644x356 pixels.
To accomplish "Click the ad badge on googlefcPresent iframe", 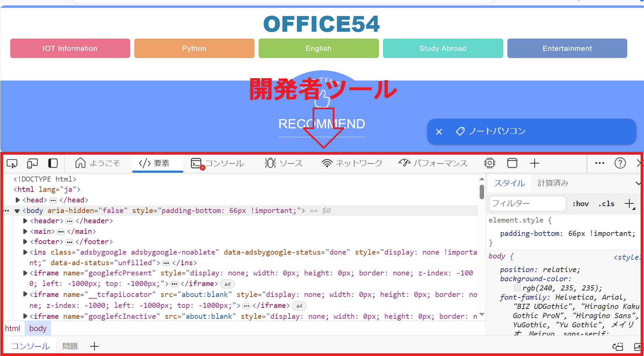I will coord(228,284).
